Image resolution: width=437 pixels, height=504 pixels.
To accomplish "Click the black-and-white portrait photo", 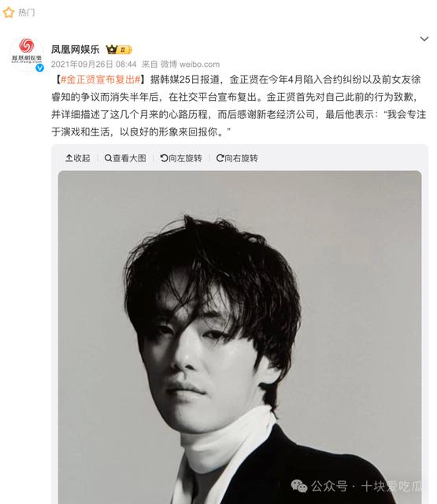I will point(239,337).
